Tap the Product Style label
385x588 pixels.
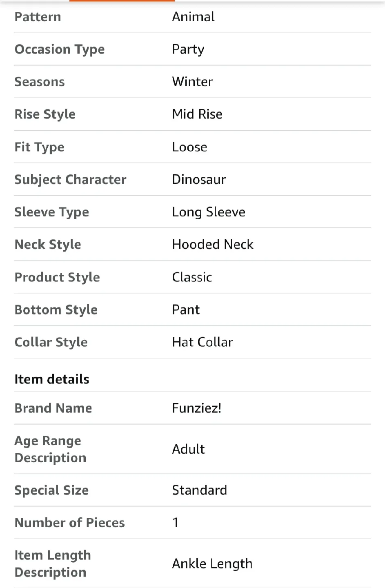point(57,277)
